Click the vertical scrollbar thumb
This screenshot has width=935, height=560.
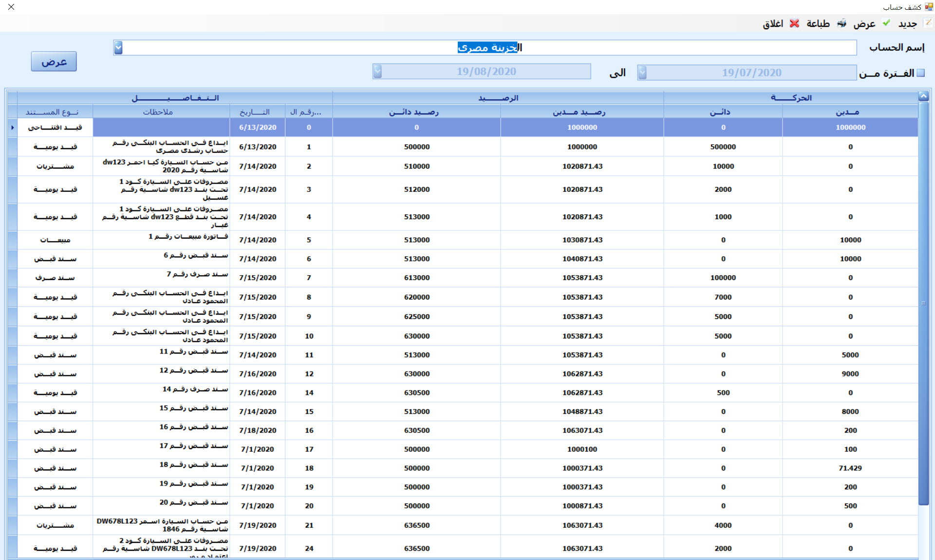(923, 303)
